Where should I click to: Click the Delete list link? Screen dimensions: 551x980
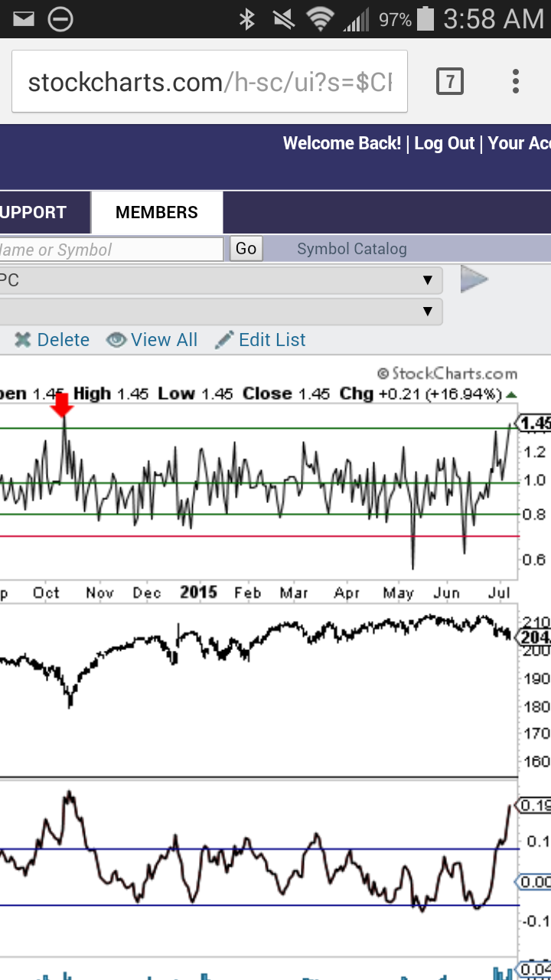tap(64, 340)
